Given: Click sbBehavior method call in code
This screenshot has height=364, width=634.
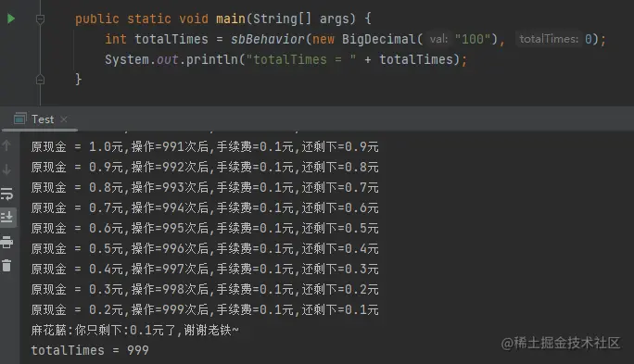Looking at the screenshot, I should tap(267, 39).
